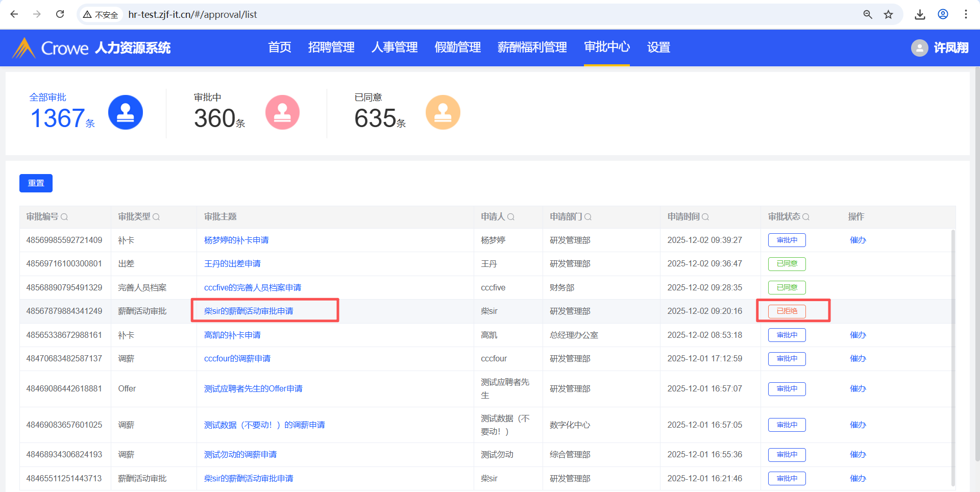Viewport: 980px width, 492px height.
Task: Click 催办 for 高凯的补卡申请
Action: [x=858, y=335]
